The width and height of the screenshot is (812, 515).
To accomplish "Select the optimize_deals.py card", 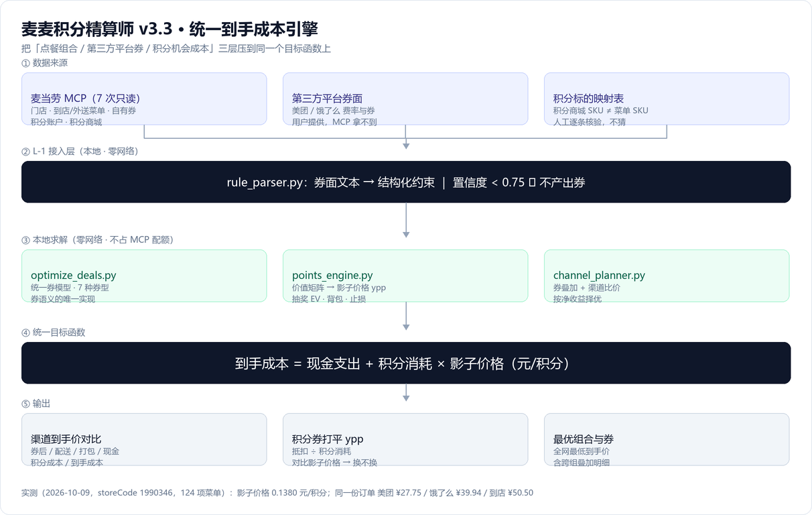I will click(x=144, y=276).
